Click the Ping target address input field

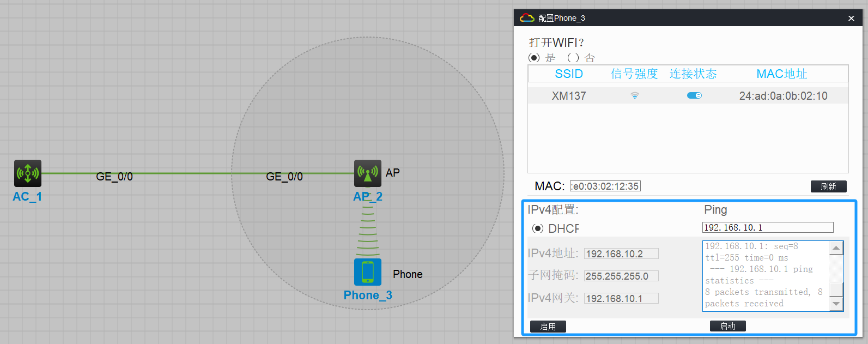tap(767, 227)
